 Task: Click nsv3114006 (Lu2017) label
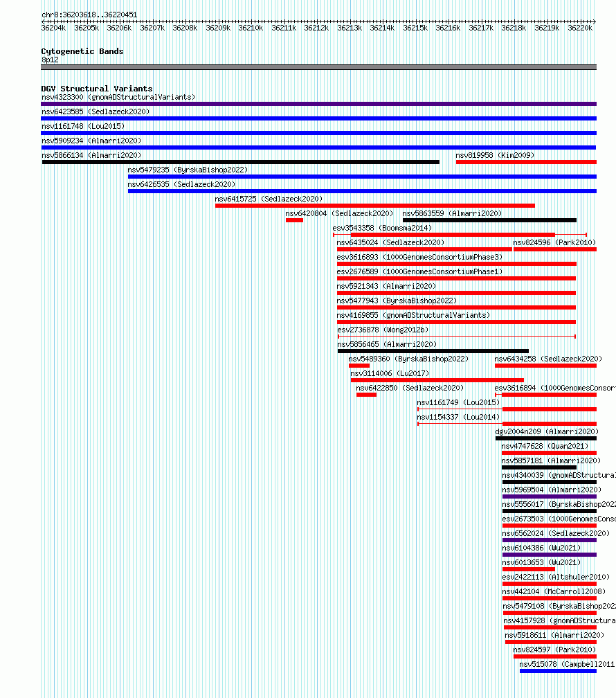click(x=390, y=373)
